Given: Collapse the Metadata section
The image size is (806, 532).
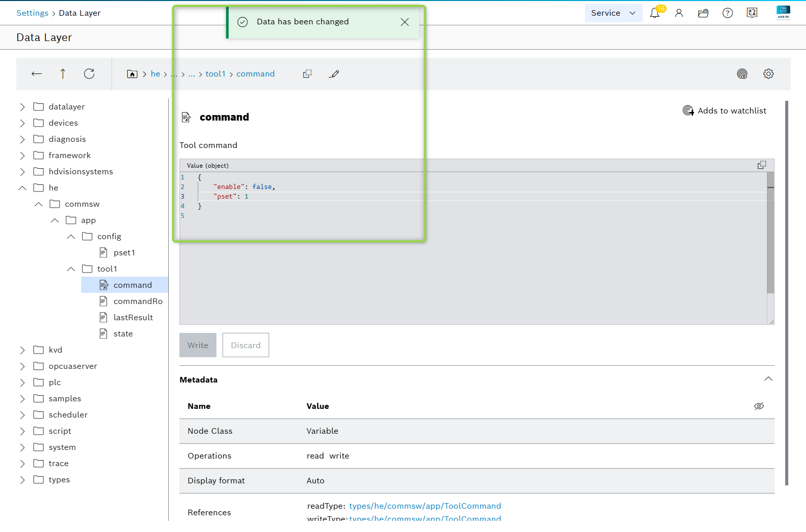Looking at the screenshot, I should coord(768,379).
